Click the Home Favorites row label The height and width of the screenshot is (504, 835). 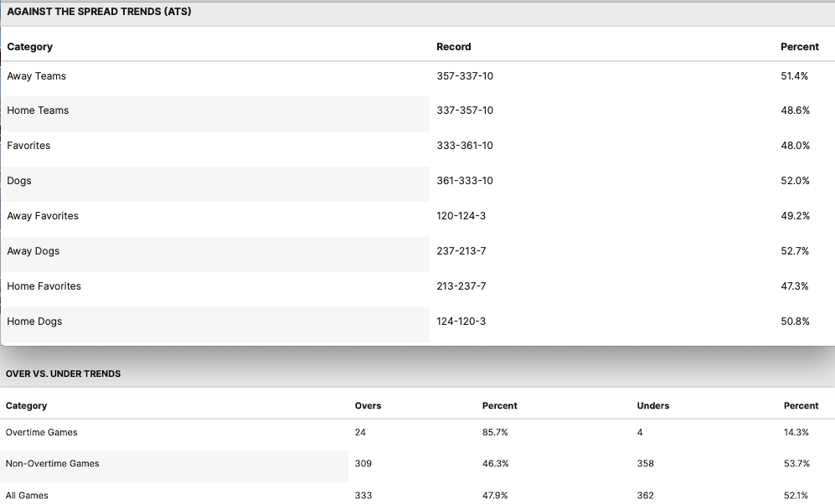[44, 286]
